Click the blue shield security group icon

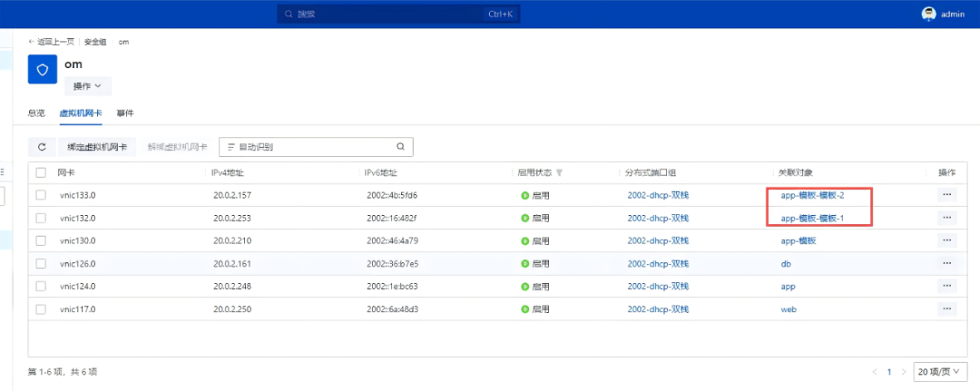point(43,69)
